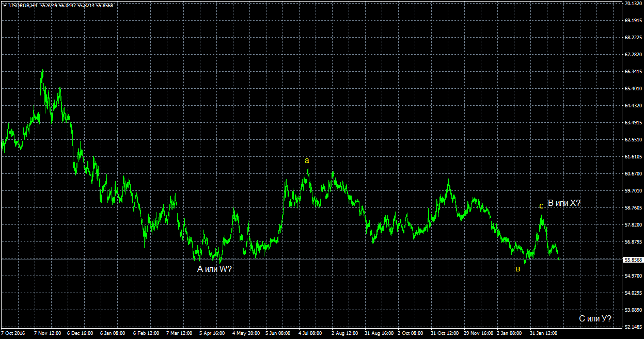The height and width of the screenshot is (339, 644).
Task: Click price scale value 62.5510
Action: tap(632, 140)
